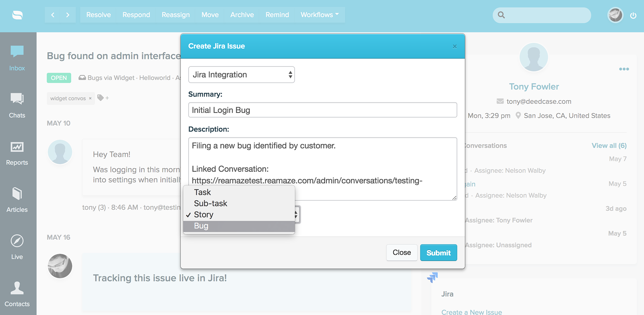This screenshot has height=315, width=644.
Task: Click the 'Tracking this issue live in Jira!' note
Action: coord(160,278)
